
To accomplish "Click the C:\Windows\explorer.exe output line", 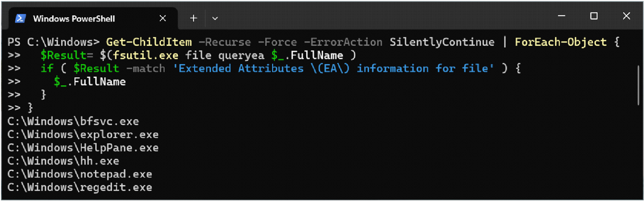I will click(x=83, y=135).
